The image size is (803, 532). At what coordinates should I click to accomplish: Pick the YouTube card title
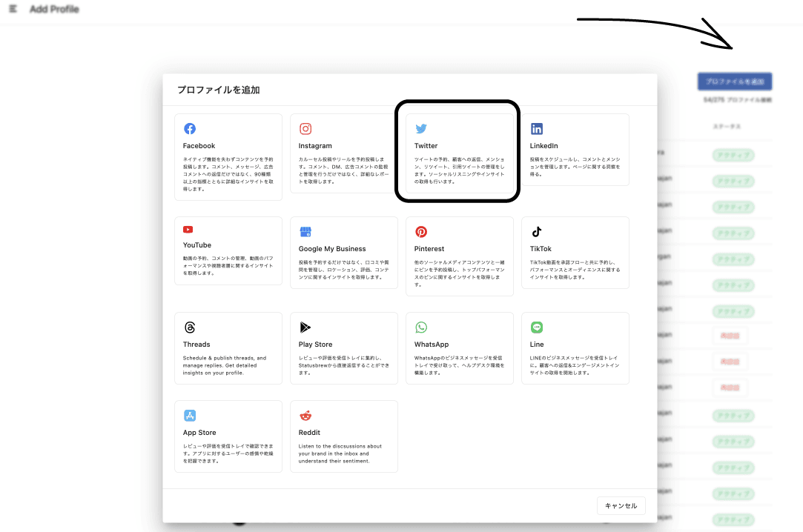click(196, 245)
